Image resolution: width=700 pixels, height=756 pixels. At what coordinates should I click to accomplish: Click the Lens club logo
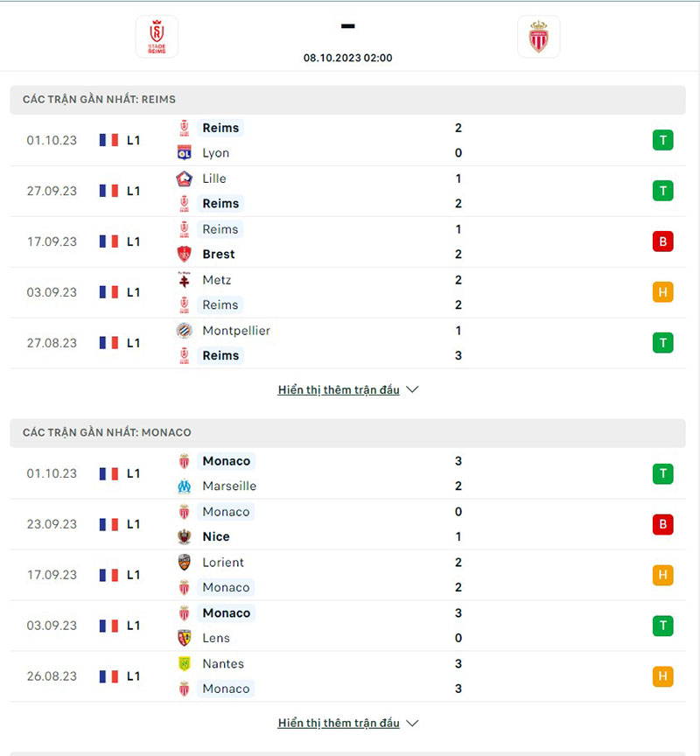click(185, 638)
